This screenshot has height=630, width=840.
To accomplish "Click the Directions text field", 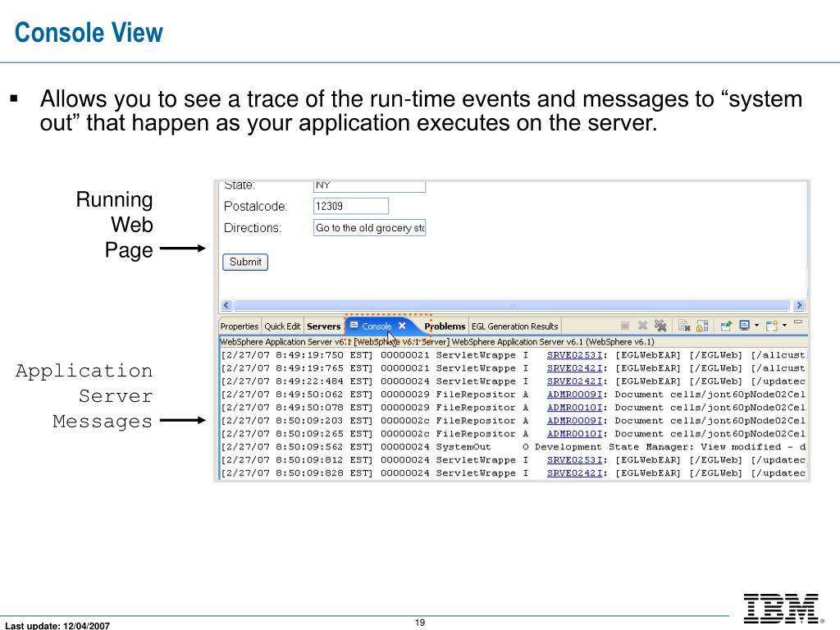I will 370,228.
